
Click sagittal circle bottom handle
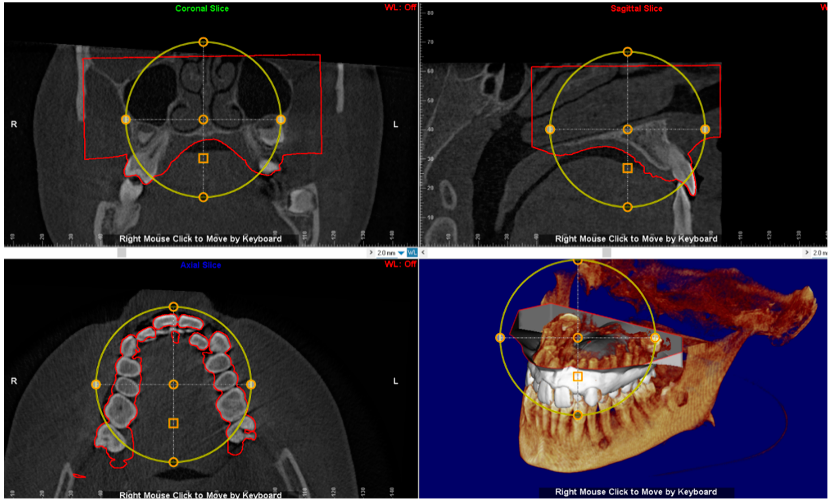[x=627, y=207]
